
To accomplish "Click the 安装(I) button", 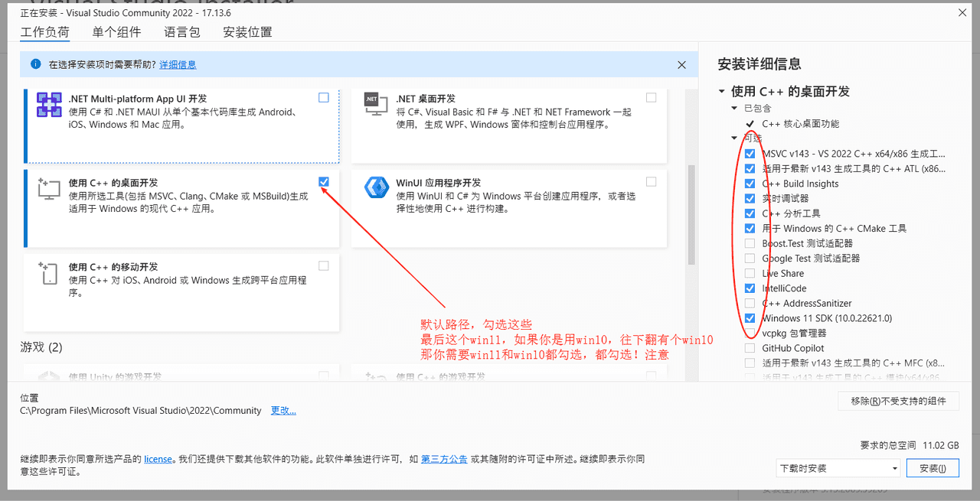I will pos(933,467).
